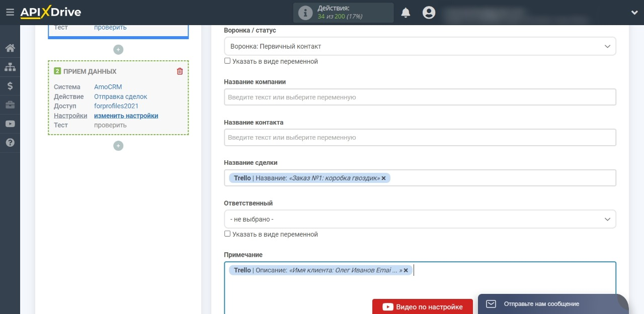This screenshot has height=314, width=644.
Task: Open the Ответственный dropdown
Action: tap(420, 219)
